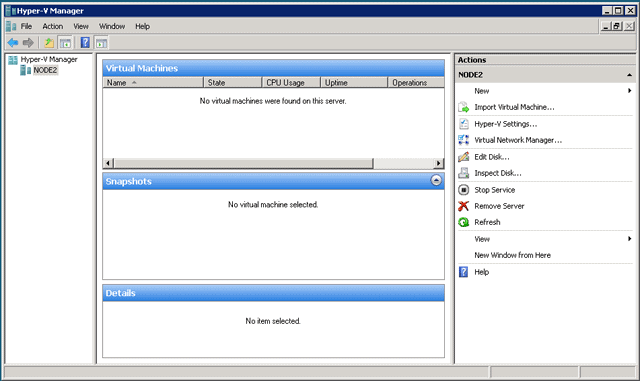
Task: Click the NODE2 server icon in tree
Action: coord(26,70)
